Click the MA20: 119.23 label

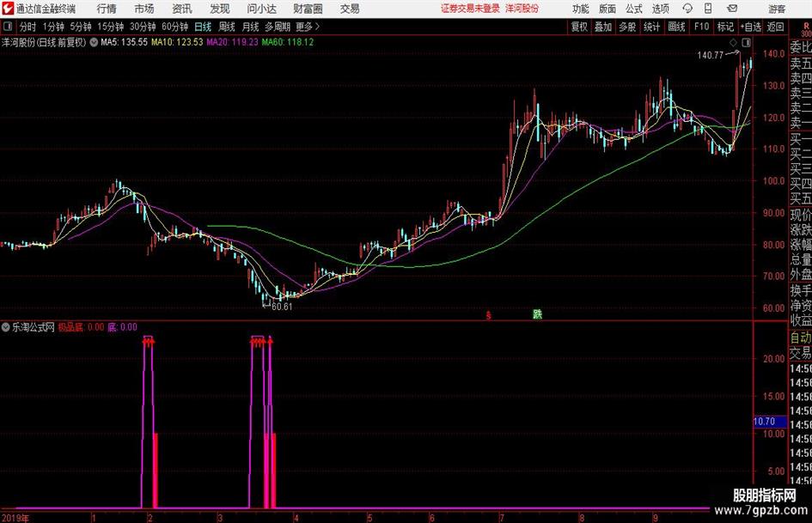point(232,42)
